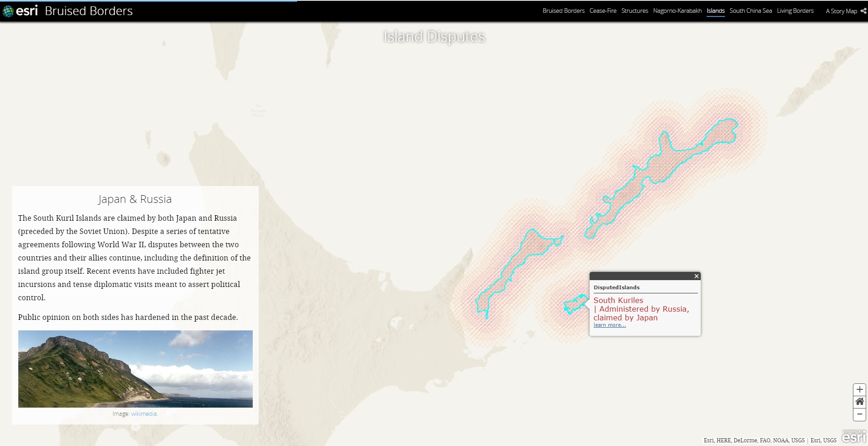Select the Islands section tab

[x=715, y=11]
